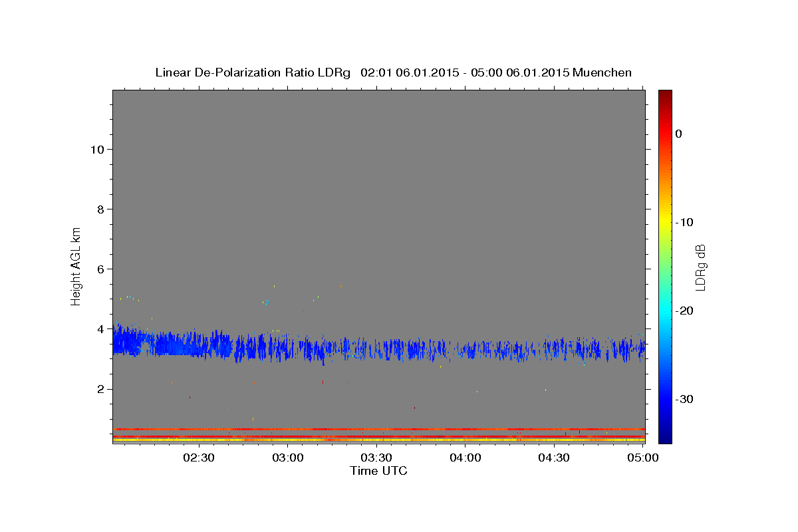Click the 'LDRg dB' colorbar label
798x532 pixels.
[700, 267]
